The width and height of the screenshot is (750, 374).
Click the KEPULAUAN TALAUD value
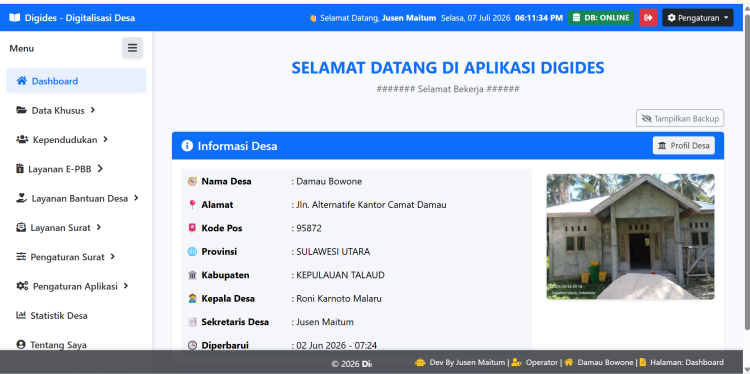click(341, 275)
